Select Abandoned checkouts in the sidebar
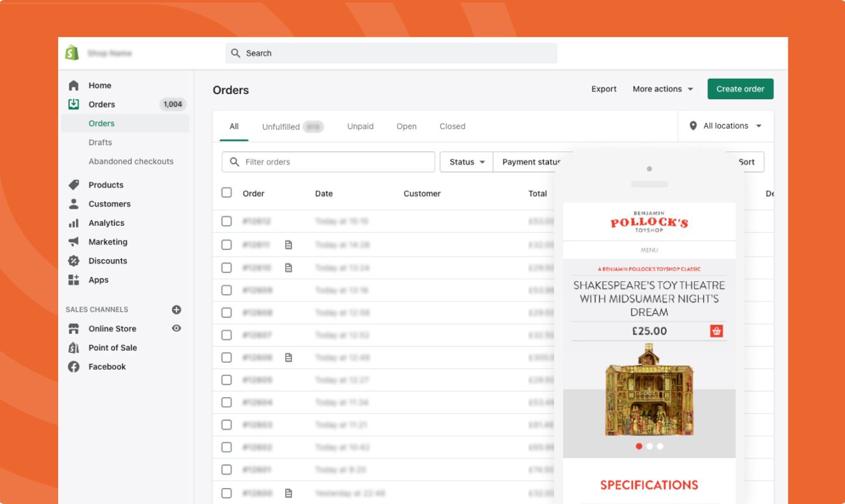 click(130, 162)
